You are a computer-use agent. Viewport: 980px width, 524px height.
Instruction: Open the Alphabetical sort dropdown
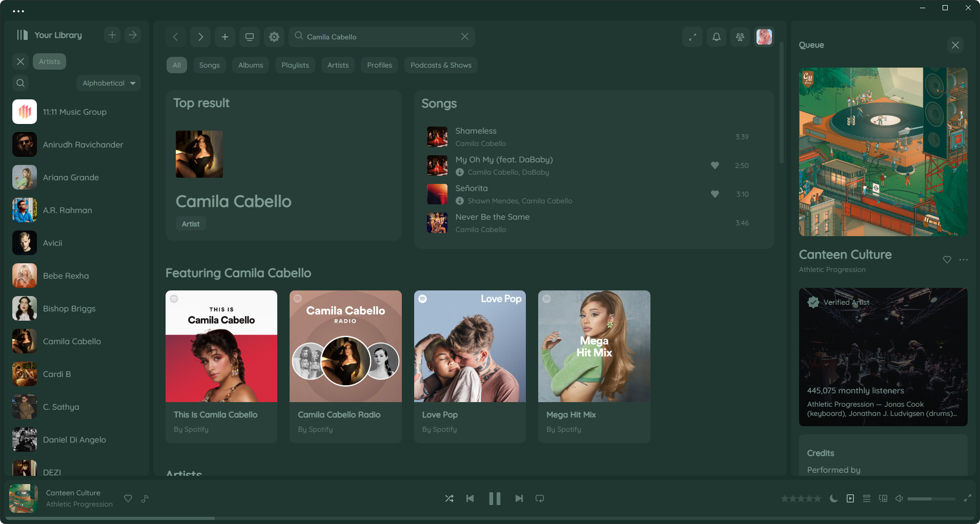[109, 83]
